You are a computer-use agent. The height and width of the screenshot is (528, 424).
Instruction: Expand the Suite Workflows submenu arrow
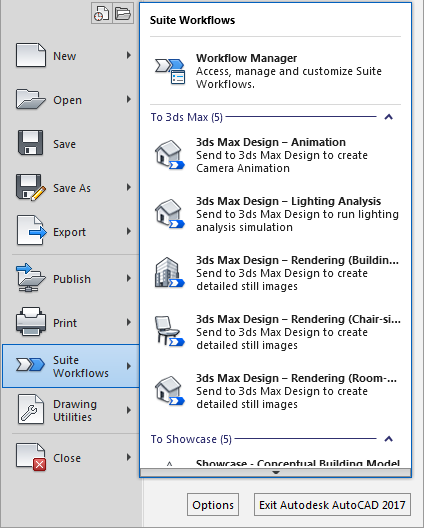click(x=129, y=366)
